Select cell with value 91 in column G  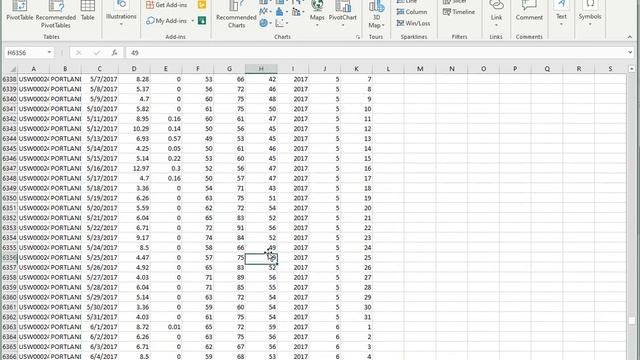[229, 228]
